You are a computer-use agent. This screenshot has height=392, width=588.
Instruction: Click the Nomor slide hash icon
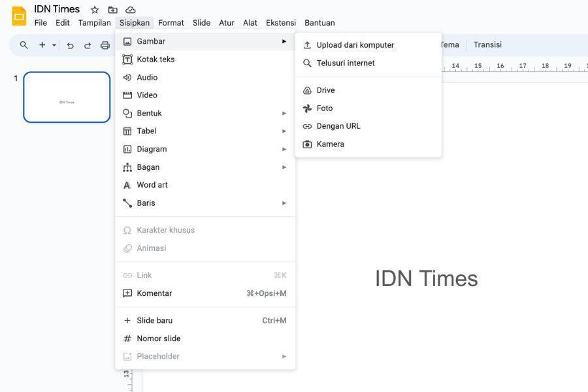click(x=127, y=338)
